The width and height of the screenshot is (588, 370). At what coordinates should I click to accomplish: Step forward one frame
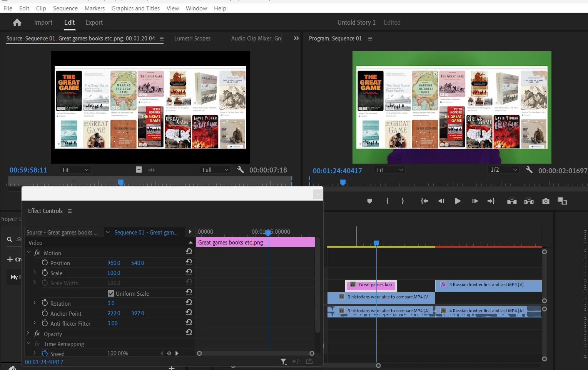pyautogui.click(x=475, y=201)
